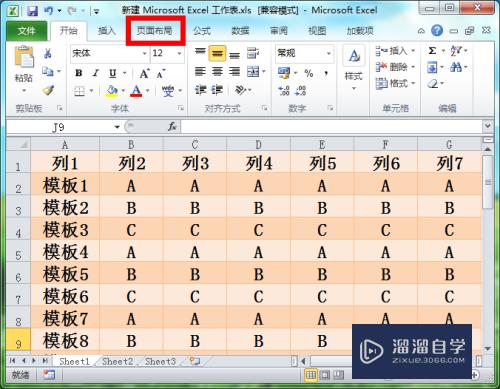Switch to the Page Layout (页面布局) tab
The image size is (500, 389).
click(154, 31)
